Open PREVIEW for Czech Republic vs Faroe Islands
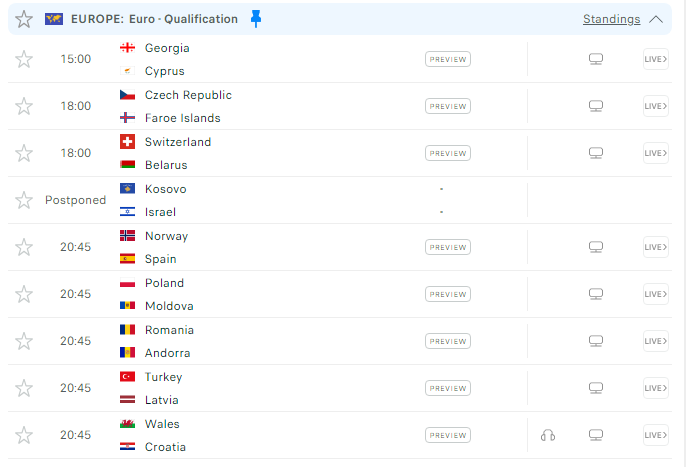 pos(448,106)
